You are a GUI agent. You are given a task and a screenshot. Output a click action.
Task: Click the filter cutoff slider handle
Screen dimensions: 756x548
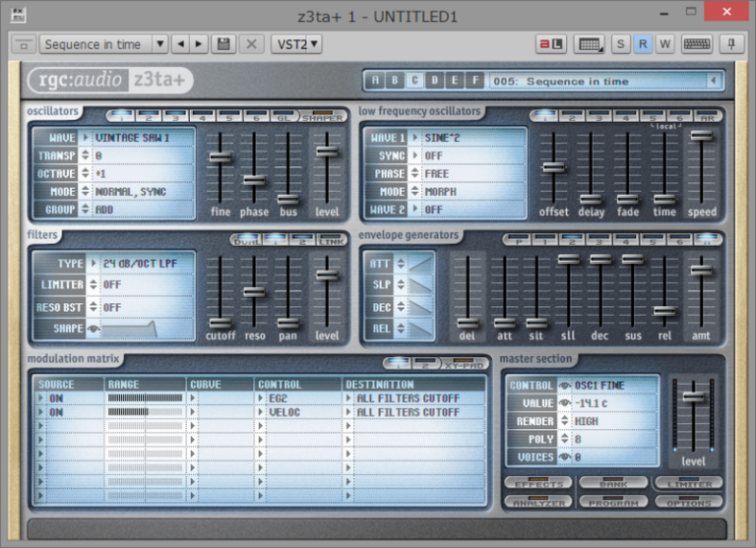tap(220, 322)
